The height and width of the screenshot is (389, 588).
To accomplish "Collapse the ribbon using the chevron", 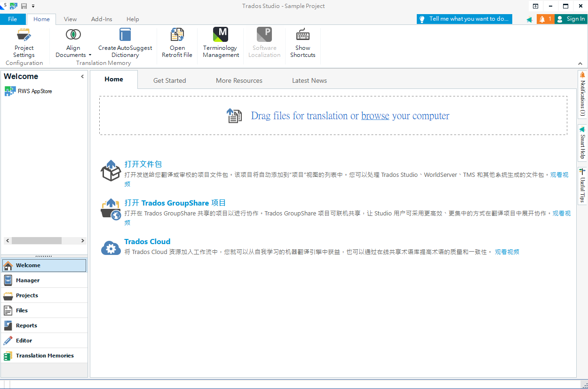I will 580,64.
